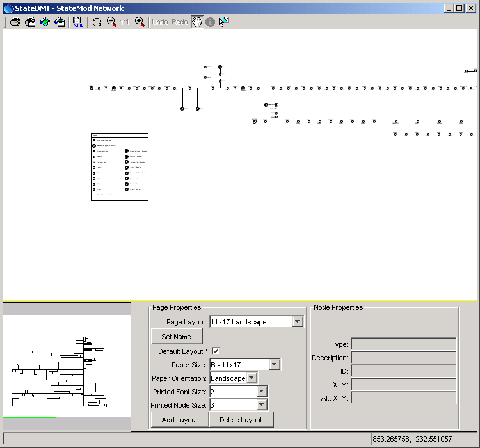Click the Set Name button

(x=177, y=337)
